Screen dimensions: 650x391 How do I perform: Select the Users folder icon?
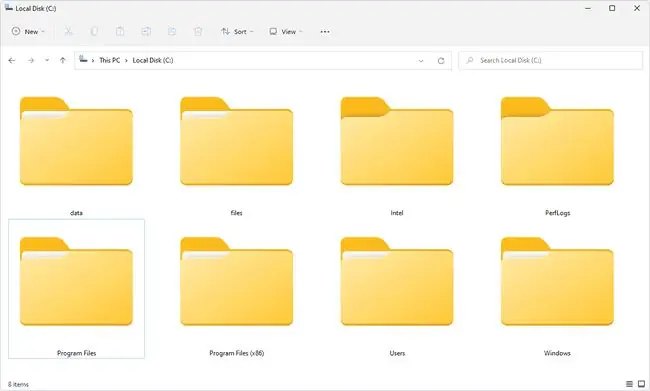pos(397,281)
